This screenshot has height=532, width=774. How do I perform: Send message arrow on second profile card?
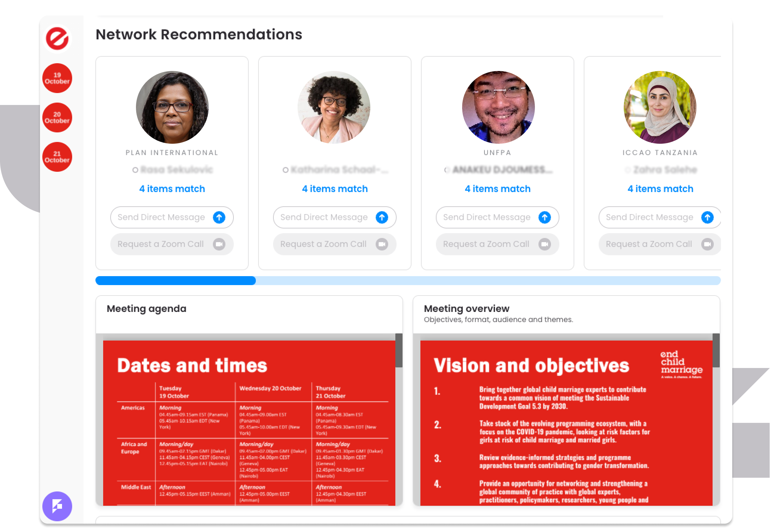[382, 217]
